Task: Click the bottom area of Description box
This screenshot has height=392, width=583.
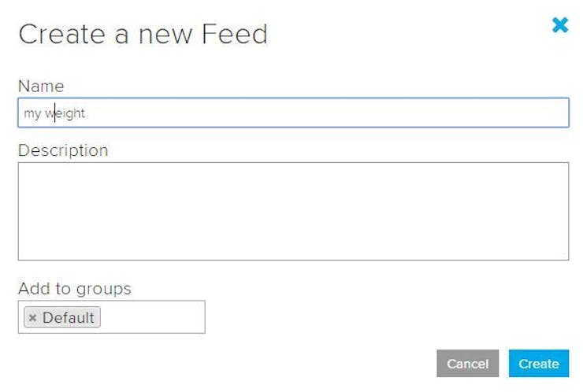Action: click(293, 250)
